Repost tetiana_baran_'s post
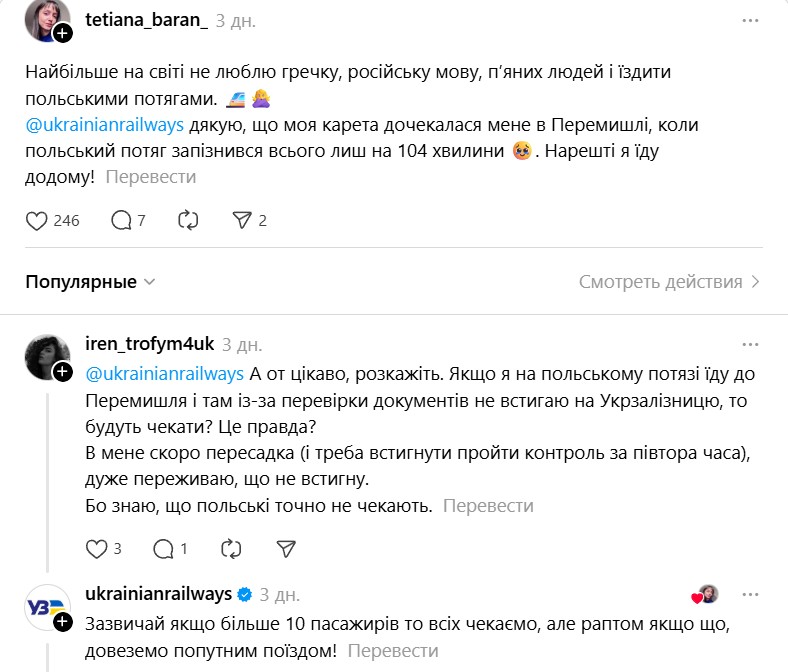The height and width of the screenshot is (672, 788). point(188,220)
